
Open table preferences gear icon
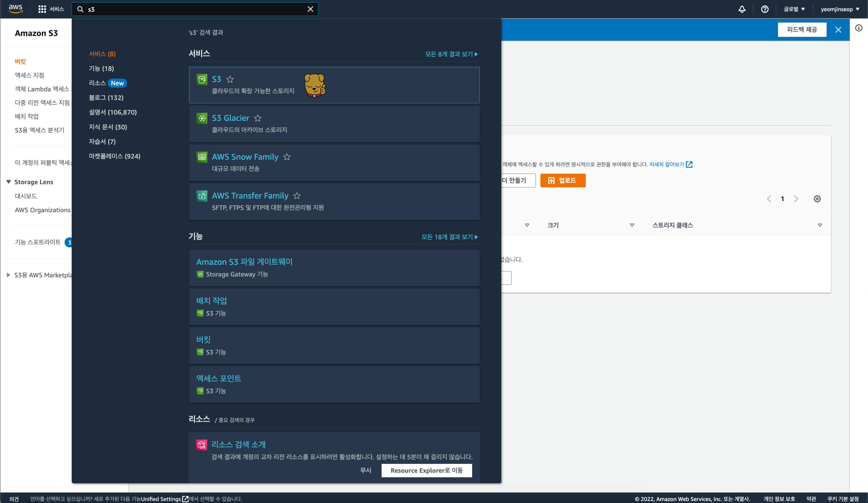[817, 199]
